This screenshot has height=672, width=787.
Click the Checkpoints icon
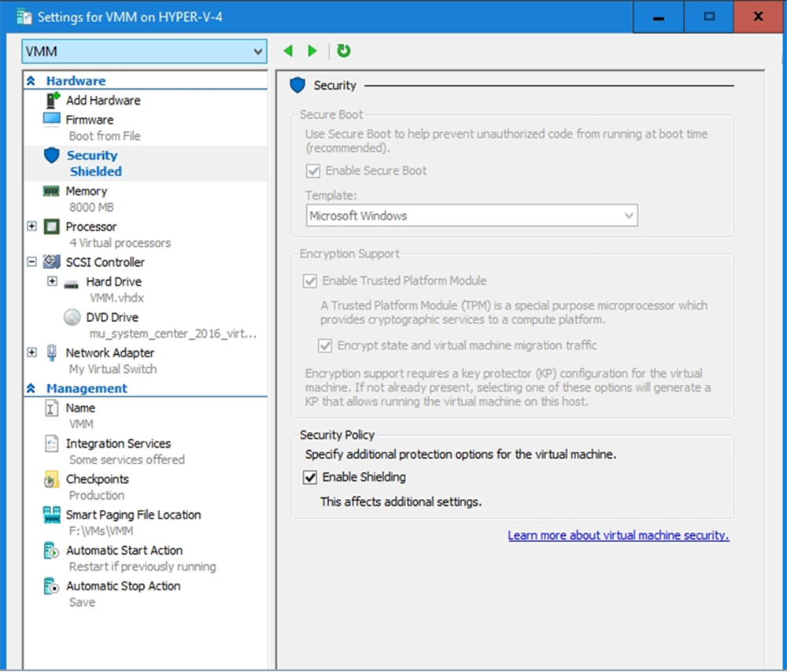[52, 479]
